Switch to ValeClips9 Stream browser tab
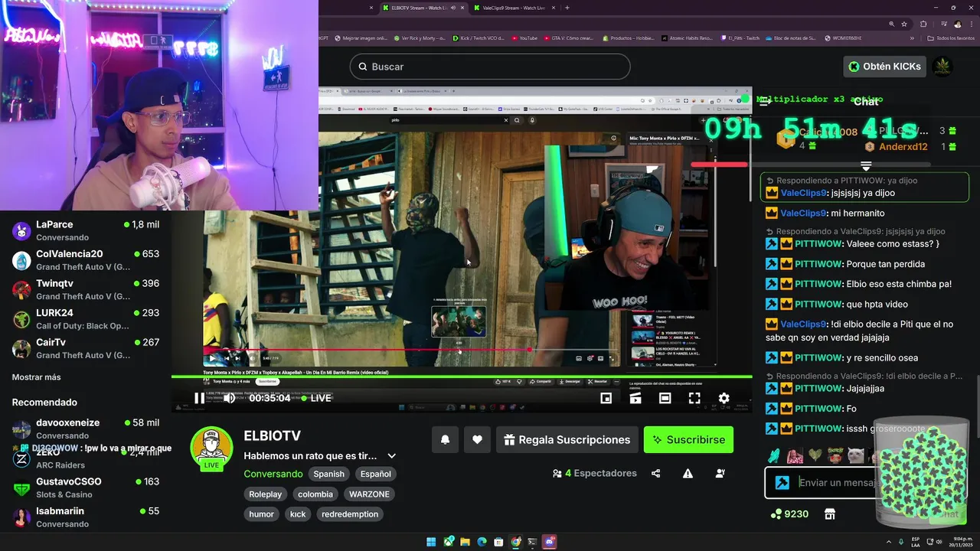Image resolution: width=980 pixels, height=551 pixels. [x=514, y=8]
